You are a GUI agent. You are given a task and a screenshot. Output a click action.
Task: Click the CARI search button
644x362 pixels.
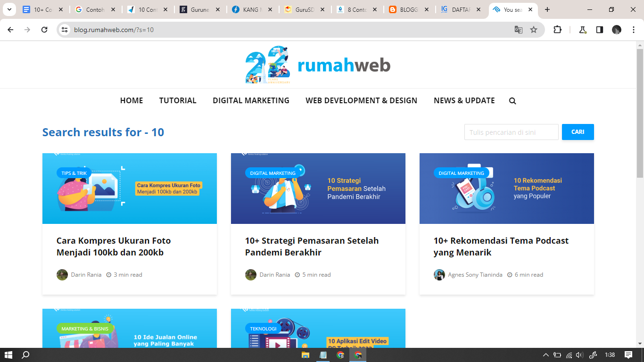click(x=578, y=132)
